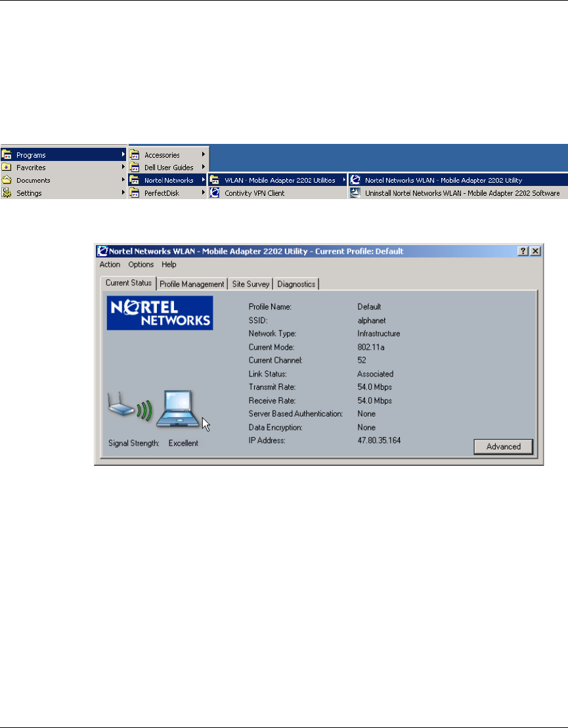This screenshot has height=728, width=568.
Task: Click the Accessories folder icon
Action: [135, 154]
